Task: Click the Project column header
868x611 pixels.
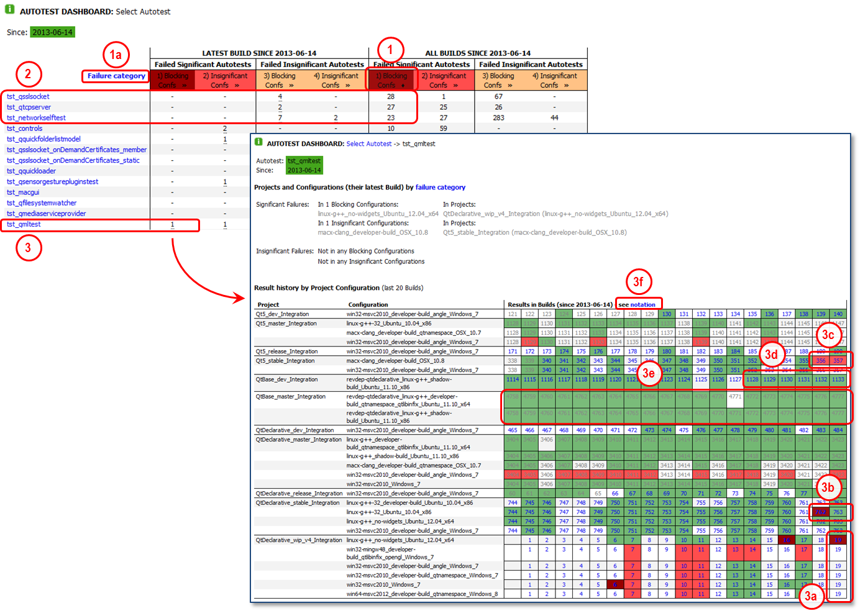Action: coord(268,304)
